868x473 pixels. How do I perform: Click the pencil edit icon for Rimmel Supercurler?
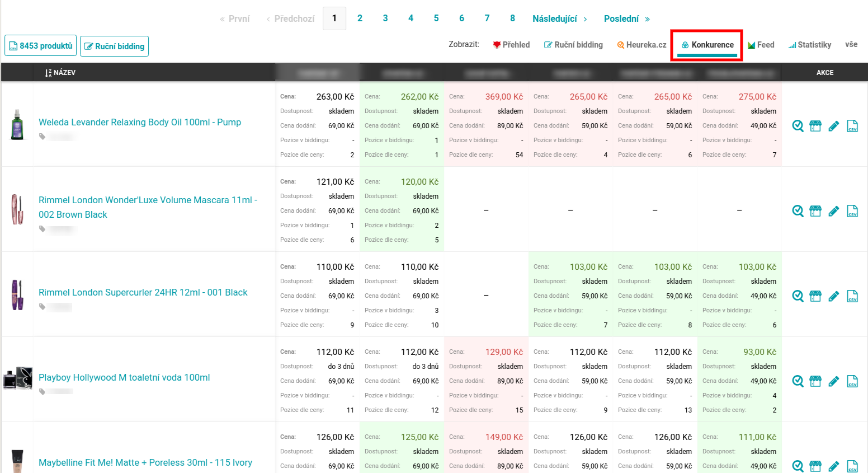click(x=833, y=296)
